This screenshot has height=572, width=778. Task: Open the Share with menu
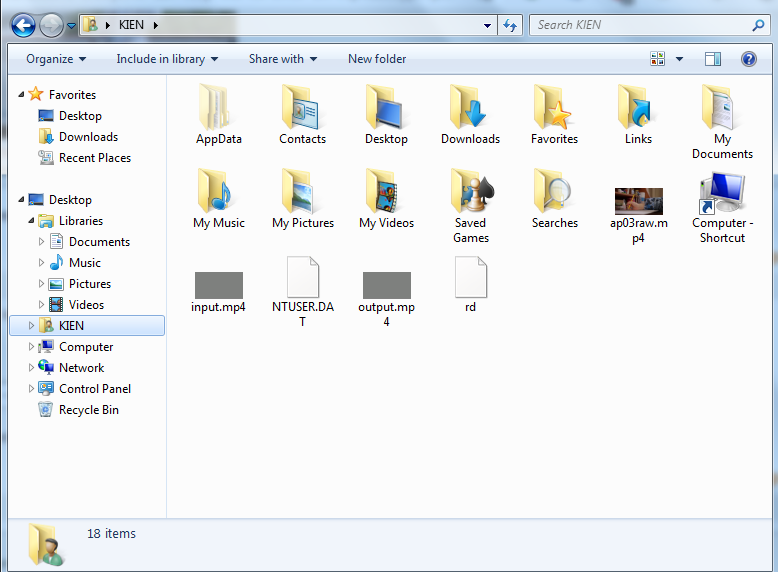click(282, 59)
